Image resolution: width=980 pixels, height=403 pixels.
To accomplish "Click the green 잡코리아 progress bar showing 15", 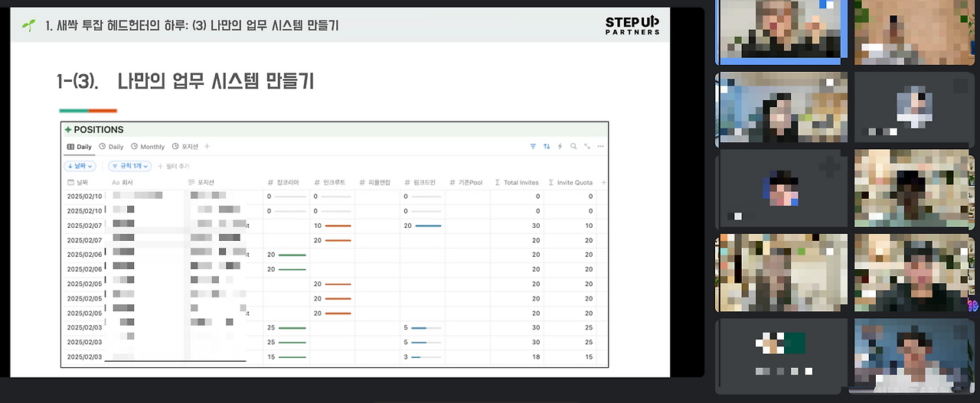I will click(292, 357).
